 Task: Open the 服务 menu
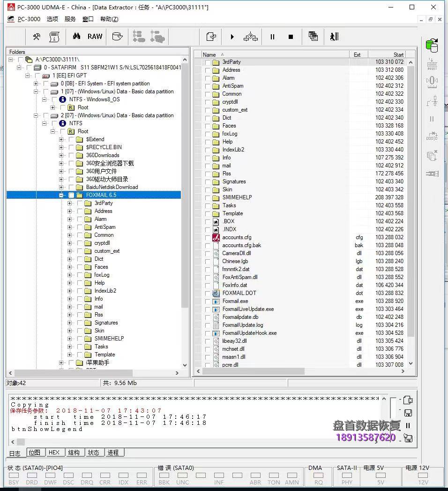[70, 19]
